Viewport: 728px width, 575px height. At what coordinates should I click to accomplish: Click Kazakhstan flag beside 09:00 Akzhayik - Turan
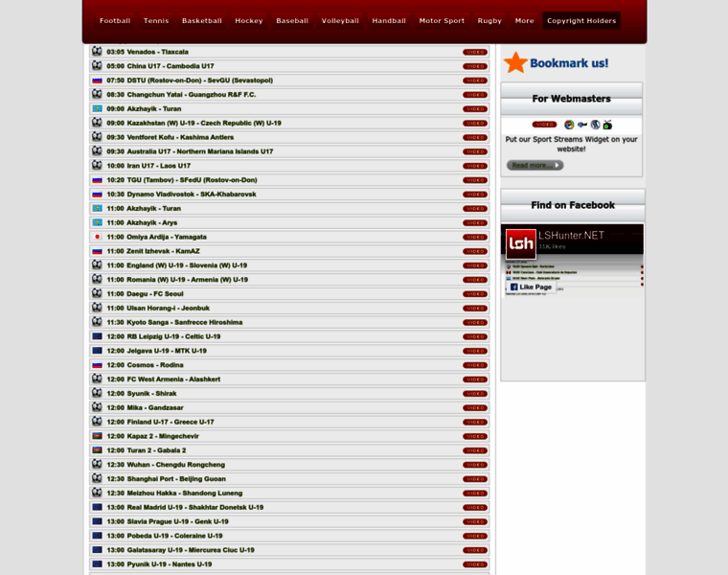(97, 108)
